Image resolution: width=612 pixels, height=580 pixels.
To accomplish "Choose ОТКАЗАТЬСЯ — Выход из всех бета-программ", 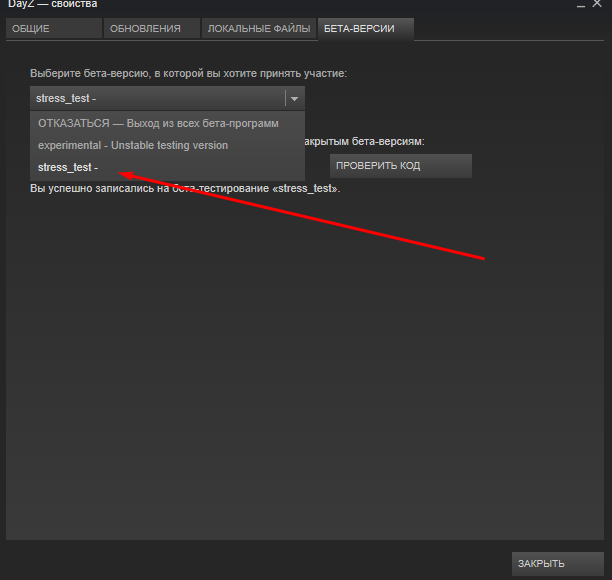I will coord(167,123).
